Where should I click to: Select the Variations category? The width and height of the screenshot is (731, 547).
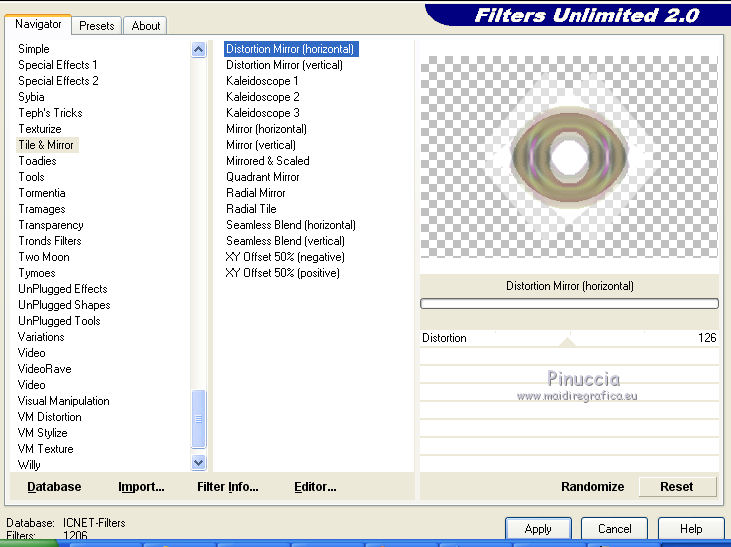point(41,337)
